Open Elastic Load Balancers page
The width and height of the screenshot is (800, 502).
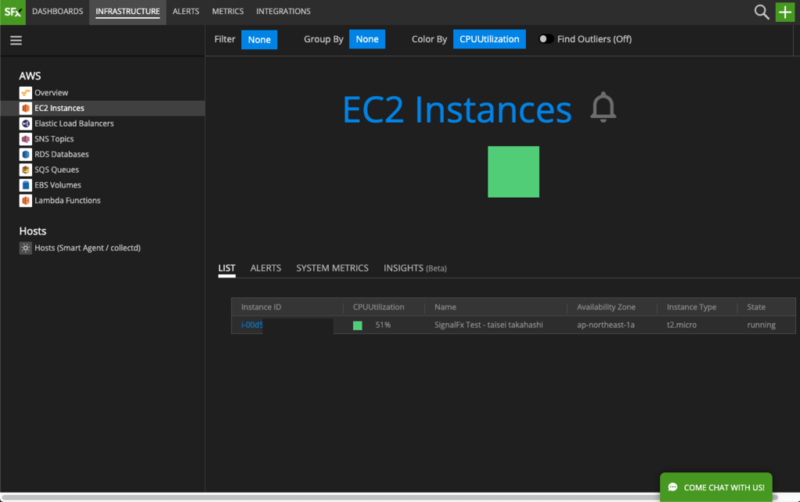tap(74, 123)
